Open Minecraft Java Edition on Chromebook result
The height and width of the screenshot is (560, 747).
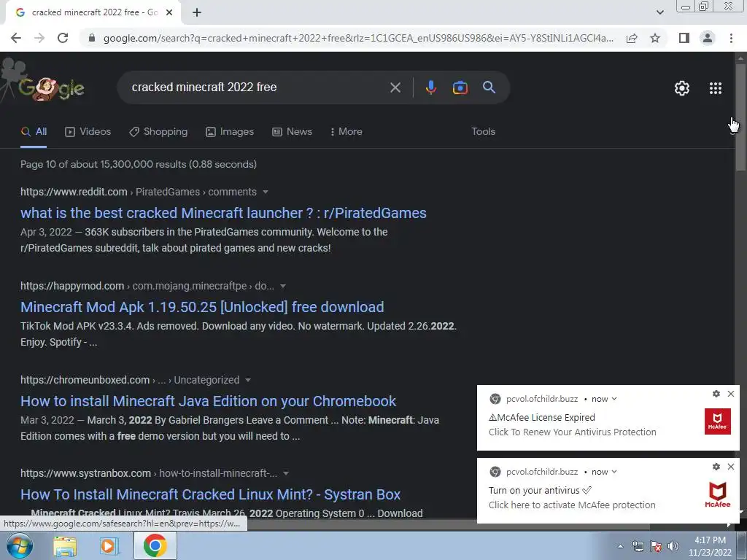(208, 402)
